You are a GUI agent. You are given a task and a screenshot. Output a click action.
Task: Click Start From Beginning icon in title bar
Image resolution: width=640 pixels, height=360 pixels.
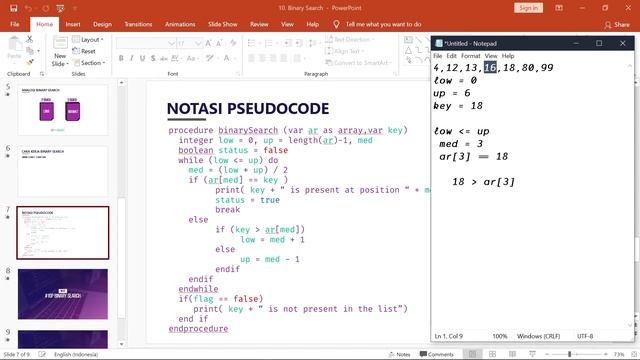point(60,8)
